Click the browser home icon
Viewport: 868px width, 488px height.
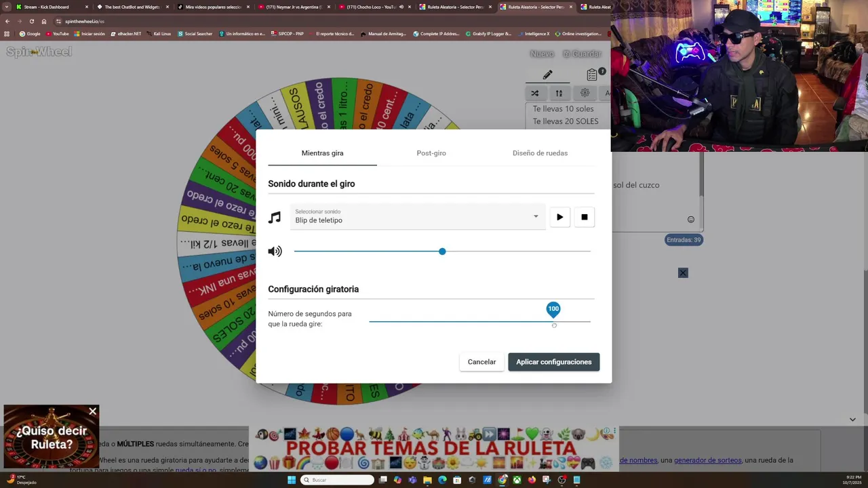[44, 21]
